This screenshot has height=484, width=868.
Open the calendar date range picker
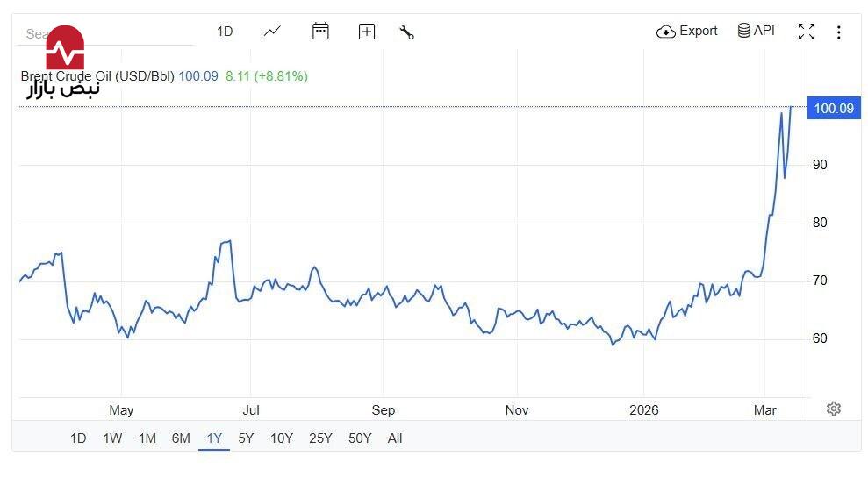click(320, 32)
